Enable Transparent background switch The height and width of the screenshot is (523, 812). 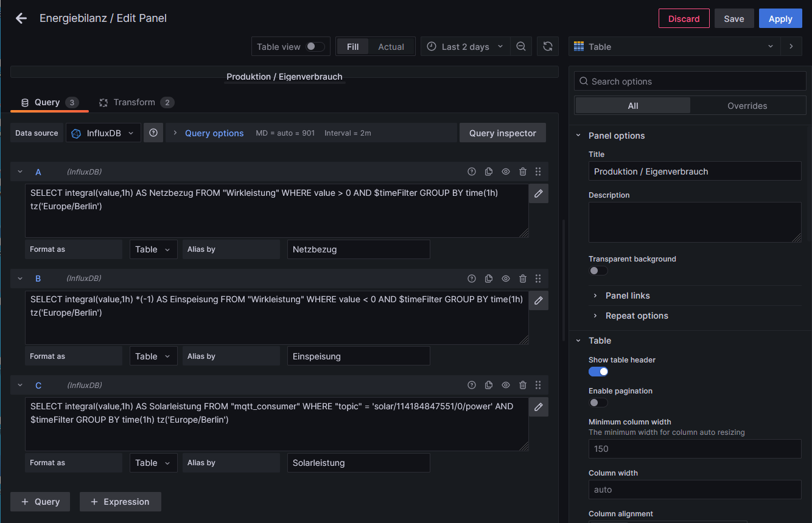[598, 271]
